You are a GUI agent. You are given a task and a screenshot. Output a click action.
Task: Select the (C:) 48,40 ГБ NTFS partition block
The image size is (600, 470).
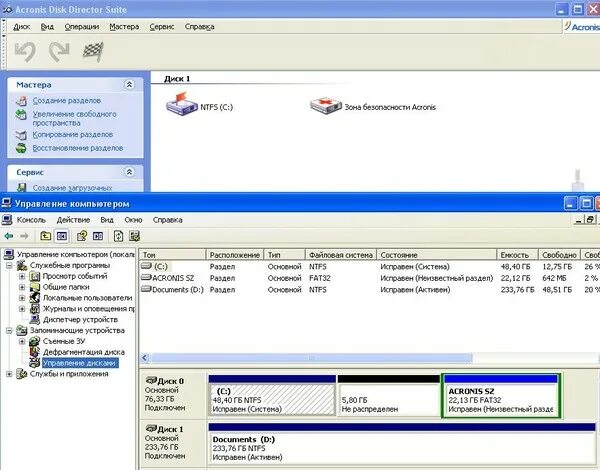272,396
